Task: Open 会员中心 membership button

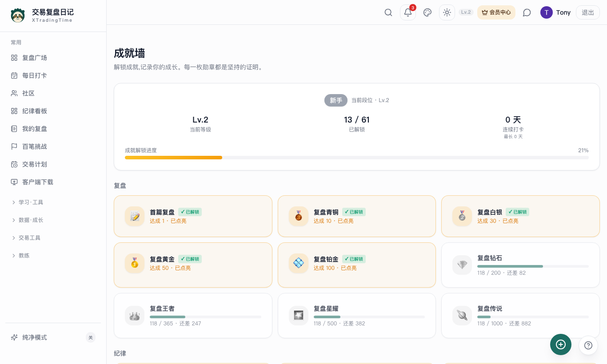Action: click(496, 12)
